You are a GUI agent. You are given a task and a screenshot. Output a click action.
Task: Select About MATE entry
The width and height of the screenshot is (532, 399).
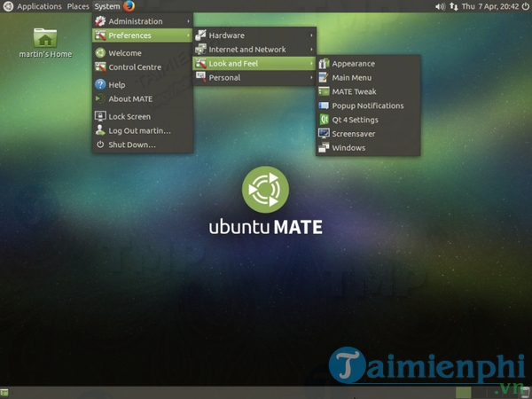pyautogui.click(x=143, y=98)
